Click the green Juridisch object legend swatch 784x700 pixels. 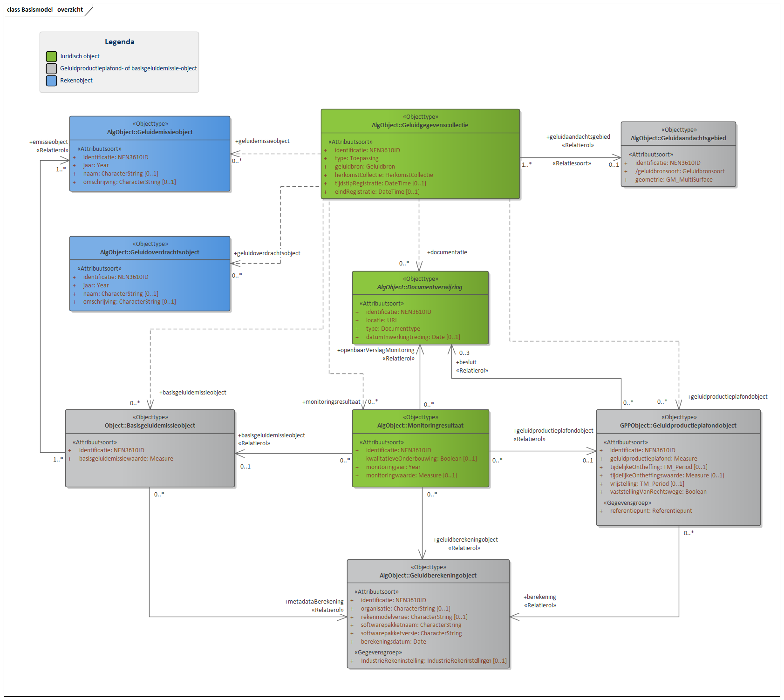click(x=51, y=56)
